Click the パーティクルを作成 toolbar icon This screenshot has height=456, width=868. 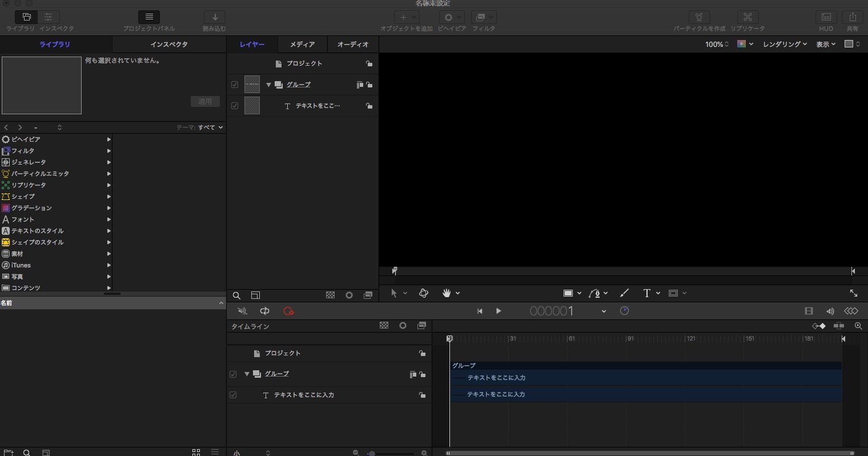pyautogui.click(x=699, y=17)
